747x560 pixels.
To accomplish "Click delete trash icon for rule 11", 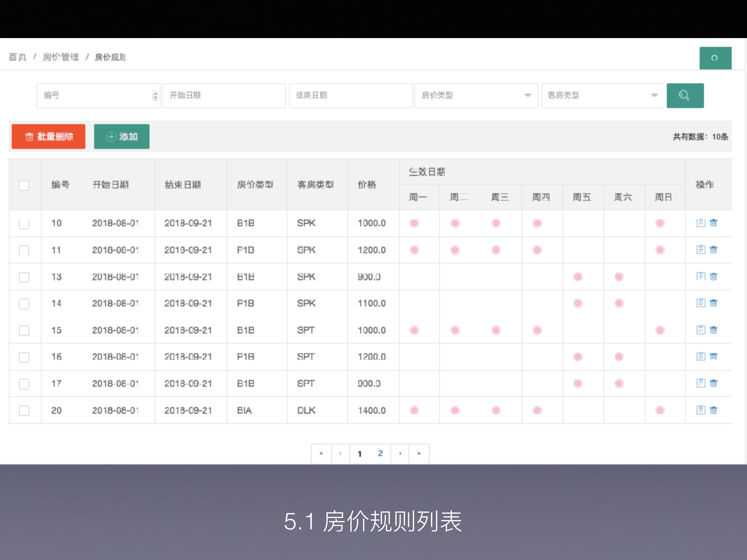I will click(713, 249).
